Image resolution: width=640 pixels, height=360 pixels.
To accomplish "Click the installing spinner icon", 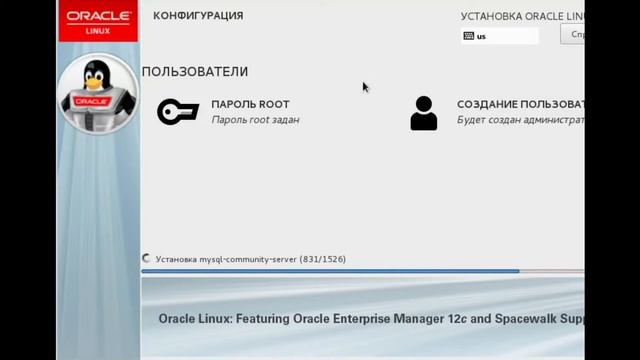I will click(146, 258).
